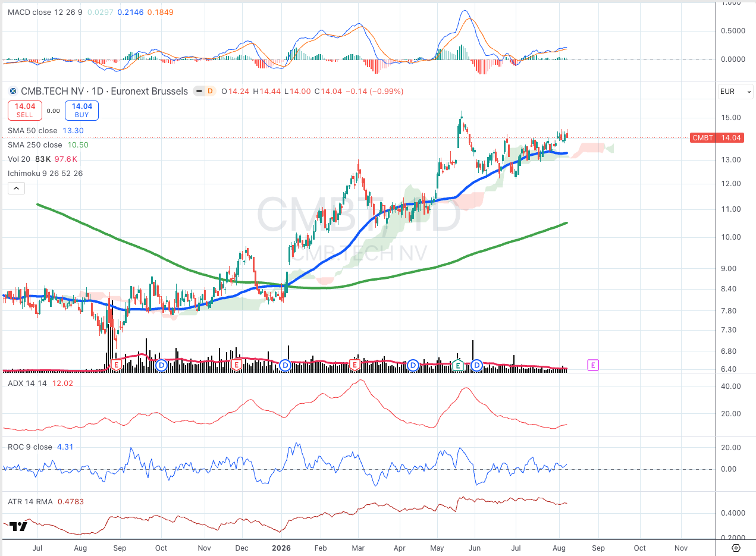Open the EUR currency dropdown
Image resolution: width=756 pixels, height=556 pixels.
pos(736,92)
